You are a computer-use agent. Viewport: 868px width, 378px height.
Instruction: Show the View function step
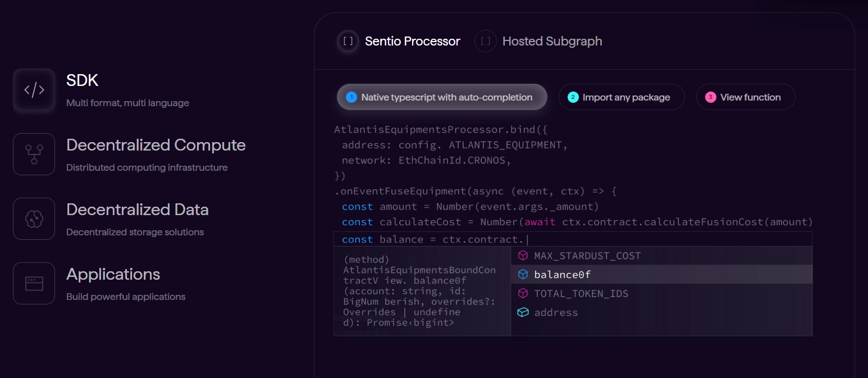pos(746,97)
